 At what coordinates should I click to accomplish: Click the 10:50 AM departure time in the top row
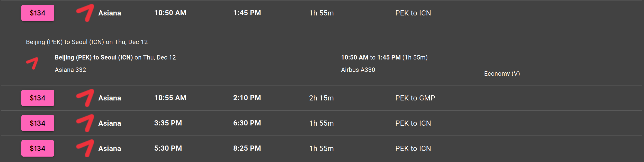tap(170, 13)
